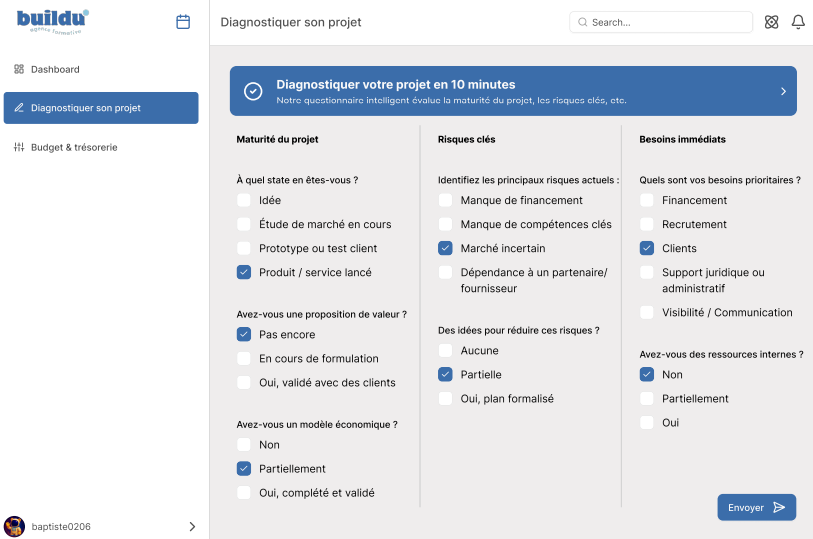This screenshot has height=539, width=813.
Task: Go to Budget & trésorerie
Action: (74, 147)
